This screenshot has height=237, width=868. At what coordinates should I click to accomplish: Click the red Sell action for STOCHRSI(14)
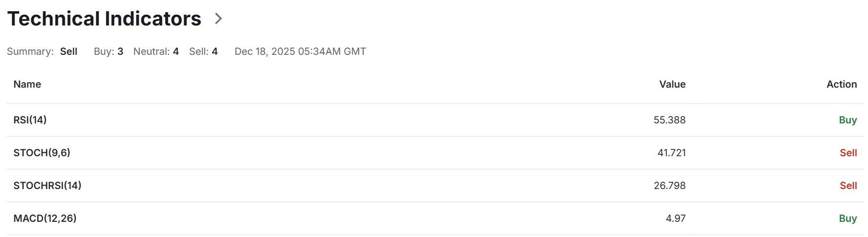tap(848, 186)
